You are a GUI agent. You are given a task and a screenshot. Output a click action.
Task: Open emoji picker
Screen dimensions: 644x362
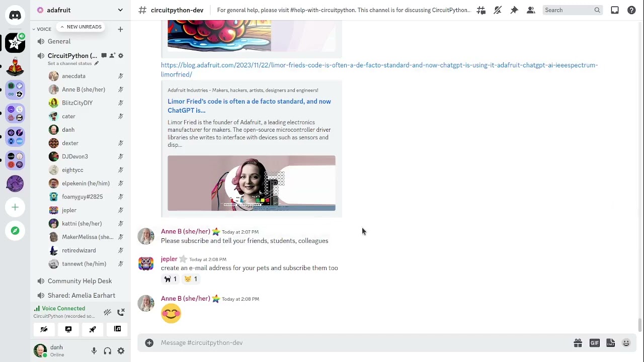(626, 343)
